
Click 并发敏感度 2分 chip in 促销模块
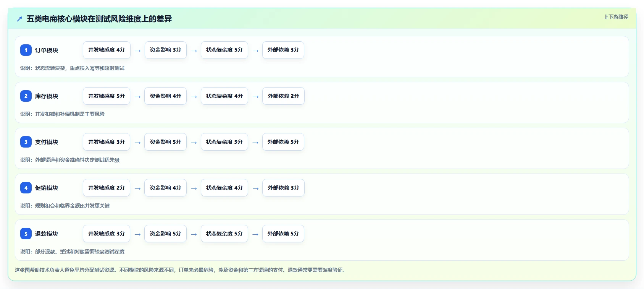107,188
